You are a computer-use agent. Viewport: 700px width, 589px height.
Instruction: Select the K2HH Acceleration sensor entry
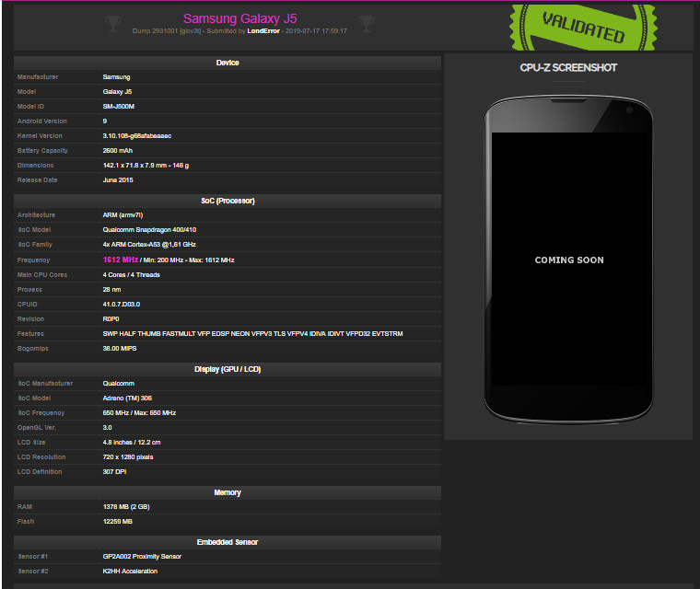(x=130, y=572)
